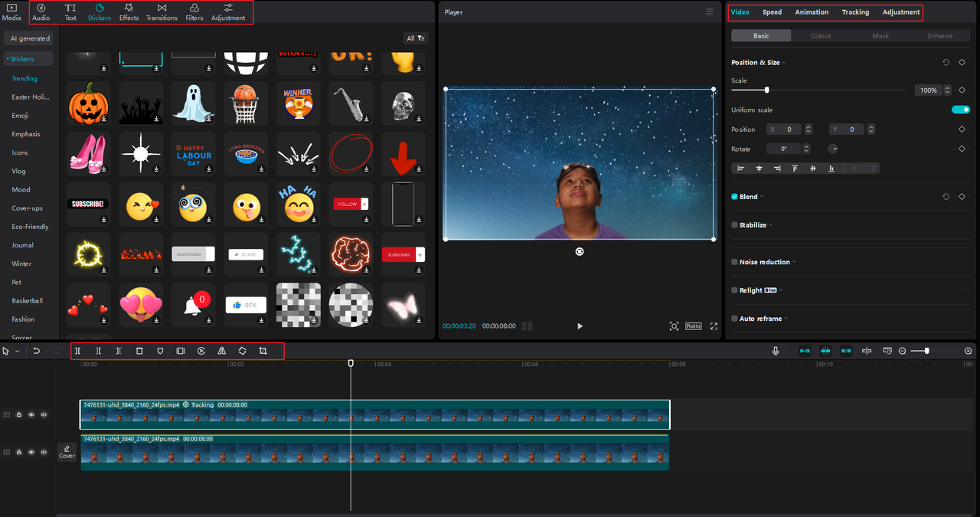Click the timeline zoom slider handle
The image size is (980, 517).
tap(927, 351)
